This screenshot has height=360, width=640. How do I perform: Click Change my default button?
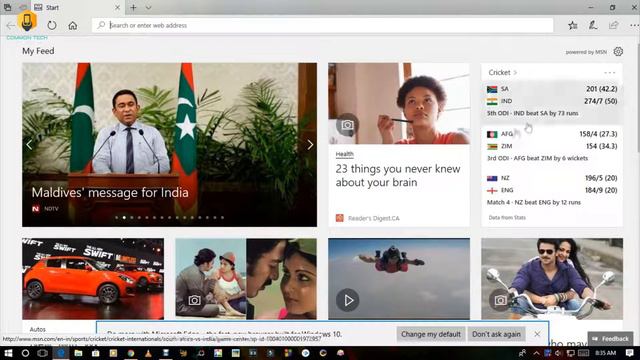431,334
